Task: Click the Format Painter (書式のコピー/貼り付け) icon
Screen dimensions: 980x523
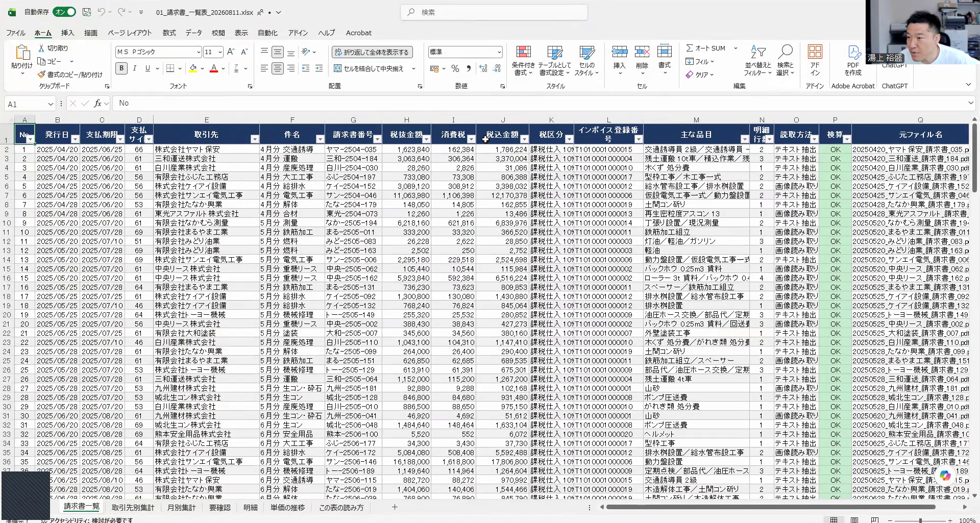Action: pos(41,74)
